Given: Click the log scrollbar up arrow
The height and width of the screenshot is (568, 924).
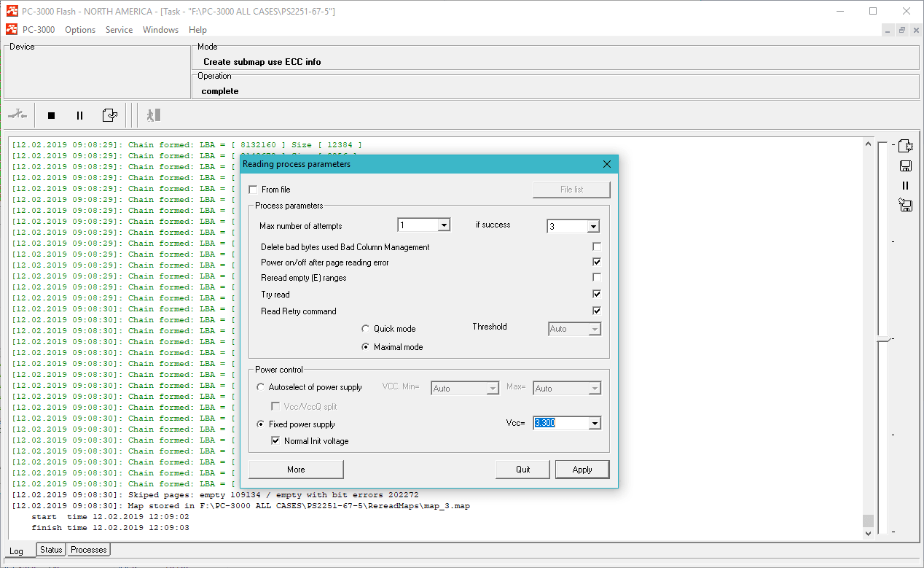Looking at the screenshot, I should 867,144.
